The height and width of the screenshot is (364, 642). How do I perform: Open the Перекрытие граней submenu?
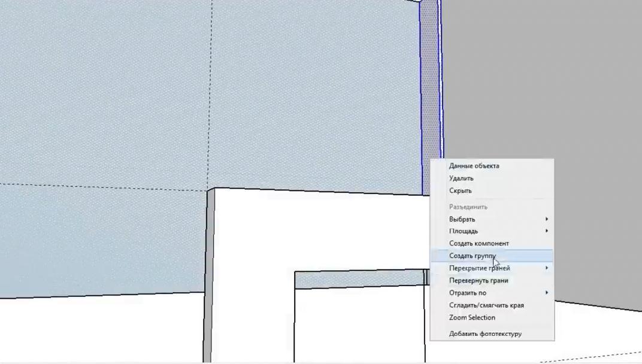[479, 268]
